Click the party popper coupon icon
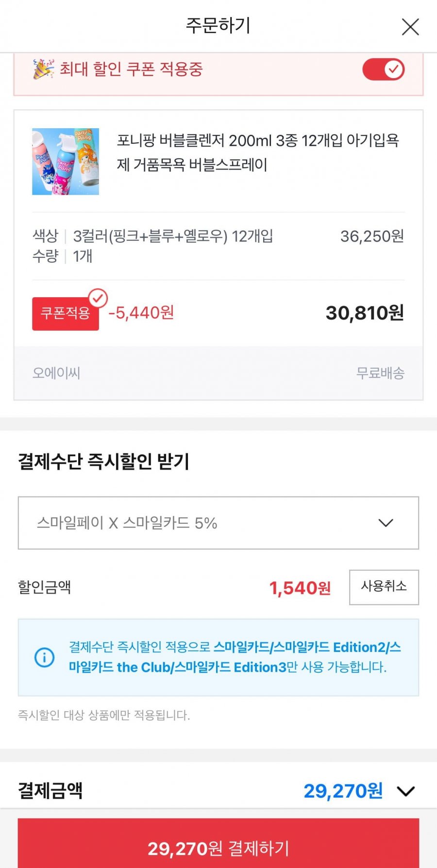The height and width of the screenshot is (868, 437). click(x=43, y=69)
